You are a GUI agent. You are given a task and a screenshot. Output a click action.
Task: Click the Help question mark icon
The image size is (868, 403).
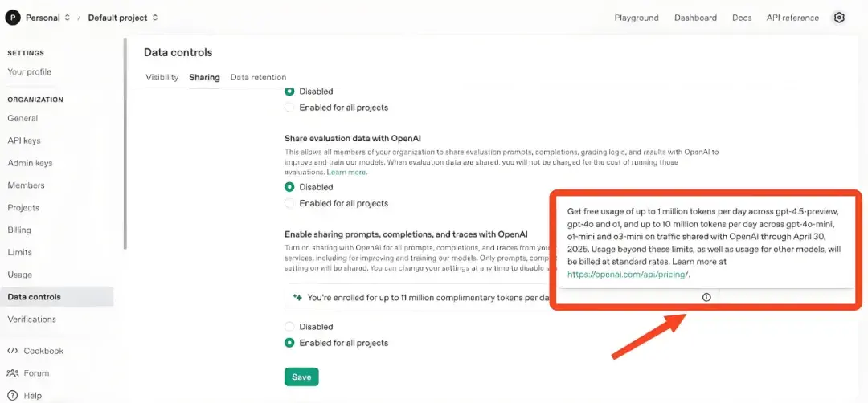pyautogui.click(x=12, y=396)
